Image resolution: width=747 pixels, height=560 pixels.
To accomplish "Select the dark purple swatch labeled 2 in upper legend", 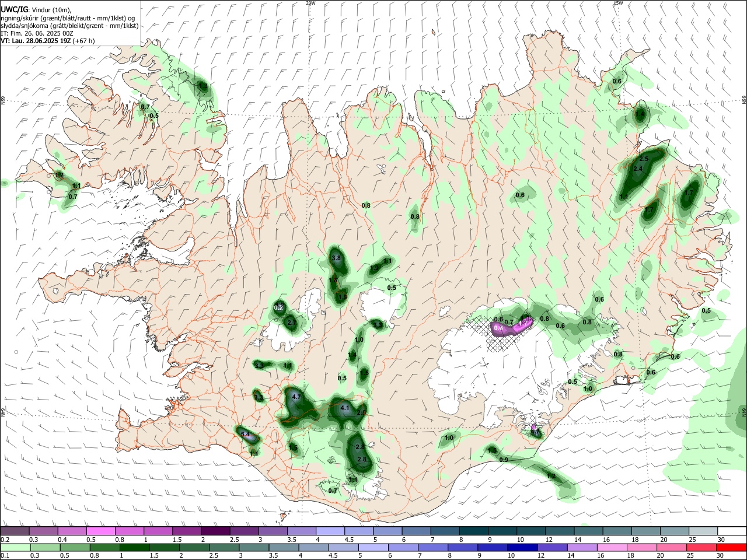I will (215, 531).
